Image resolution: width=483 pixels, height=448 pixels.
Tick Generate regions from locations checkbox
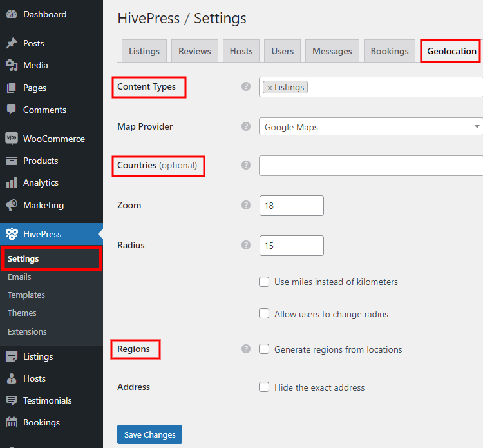click(264, 349)
